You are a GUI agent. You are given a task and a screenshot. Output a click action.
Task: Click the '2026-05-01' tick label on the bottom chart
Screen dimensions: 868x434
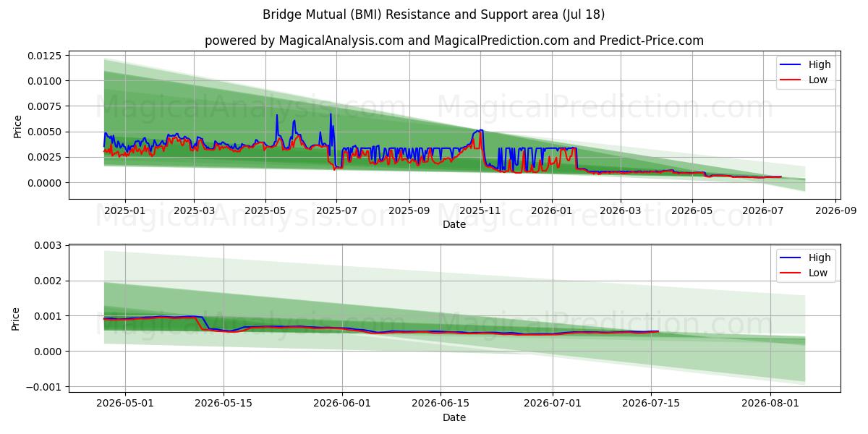(124, 404)
